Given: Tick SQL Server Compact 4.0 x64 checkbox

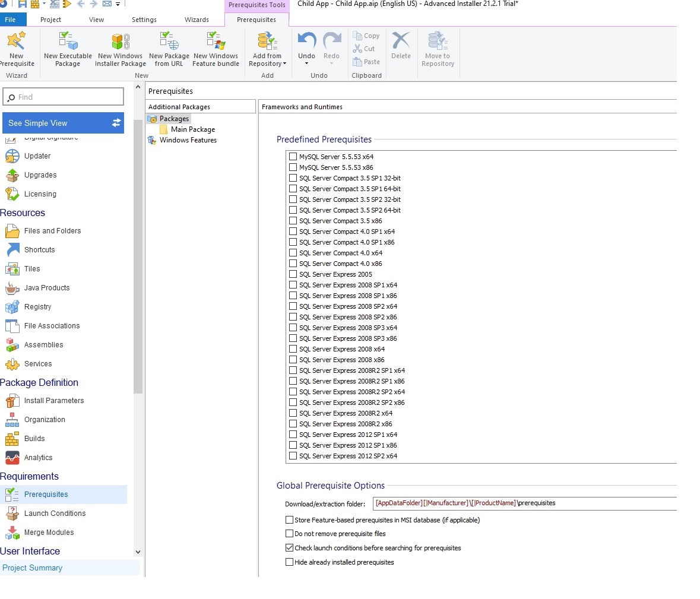Looking at the screenshot, I should (293, 253).
